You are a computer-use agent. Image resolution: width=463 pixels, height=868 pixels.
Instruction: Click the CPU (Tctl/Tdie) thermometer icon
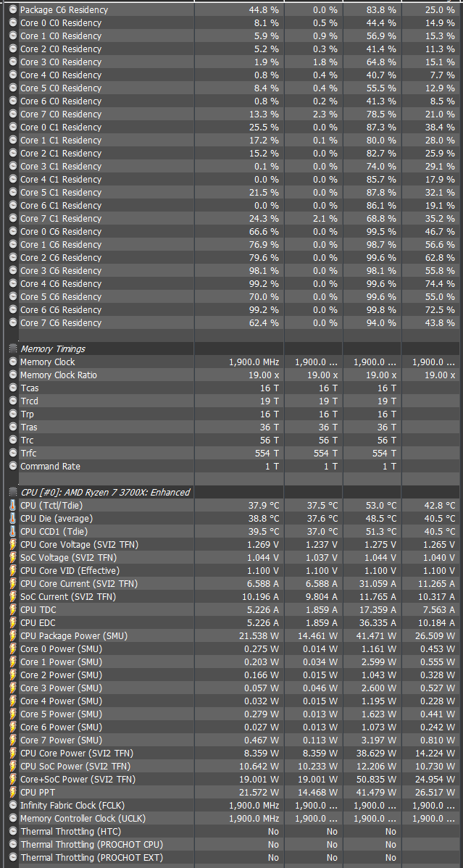[13, 506]
